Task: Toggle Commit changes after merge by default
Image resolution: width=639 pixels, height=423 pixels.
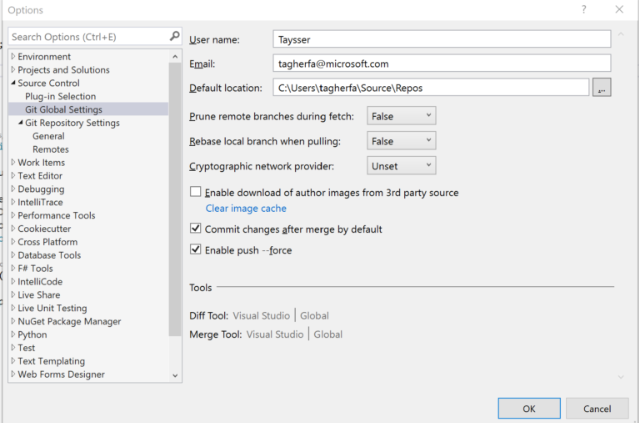Action: pos(196,228)
